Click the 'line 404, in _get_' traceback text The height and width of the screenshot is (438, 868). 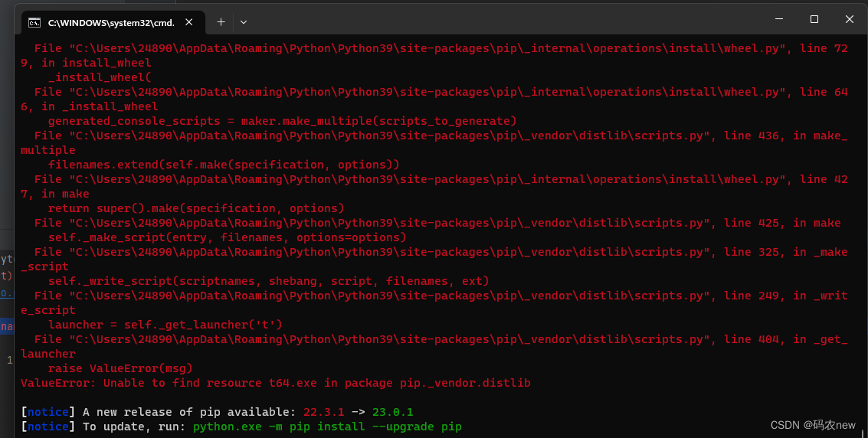click(x=785, y=339)
